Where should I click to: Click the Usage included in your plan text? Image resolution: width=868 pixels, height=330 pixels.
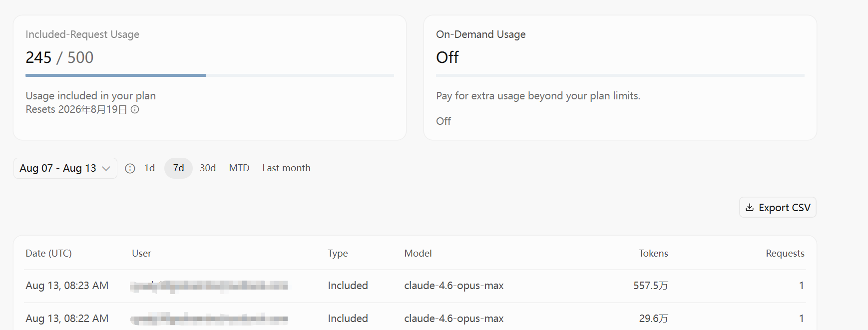90,96
